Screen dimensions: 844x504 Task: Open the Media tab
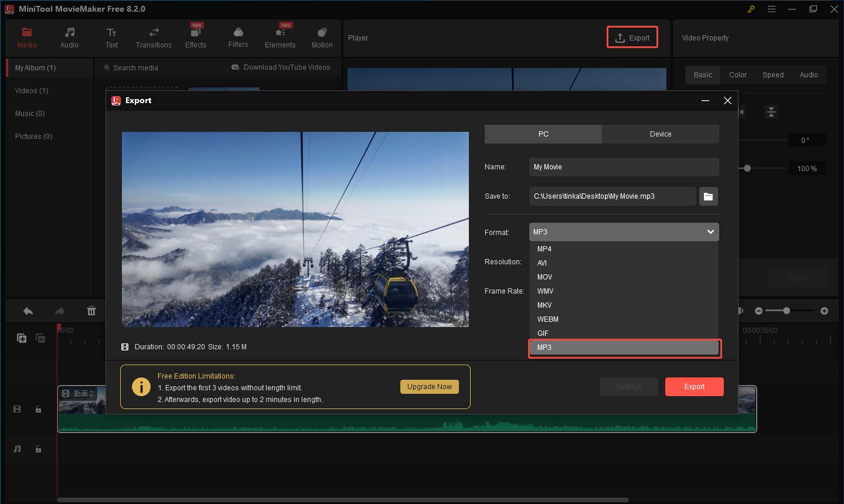click(27, 38)
